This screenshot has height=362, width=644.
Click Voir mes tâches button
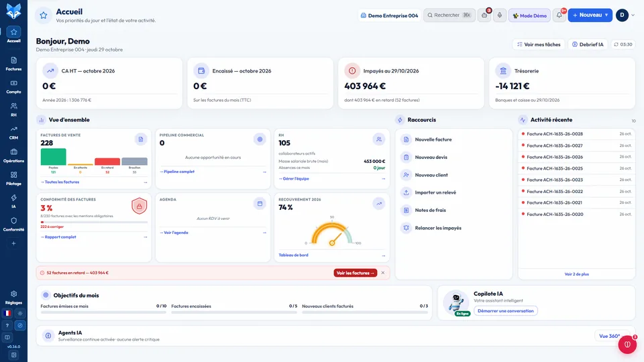tap(539, 44)
